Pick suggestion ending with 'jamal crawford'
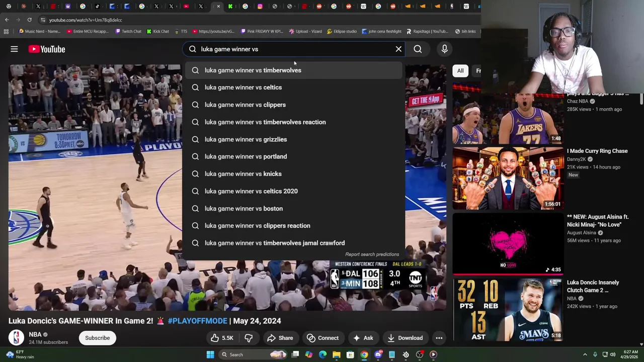The image size is (644, 362). (x=294, y=243)
